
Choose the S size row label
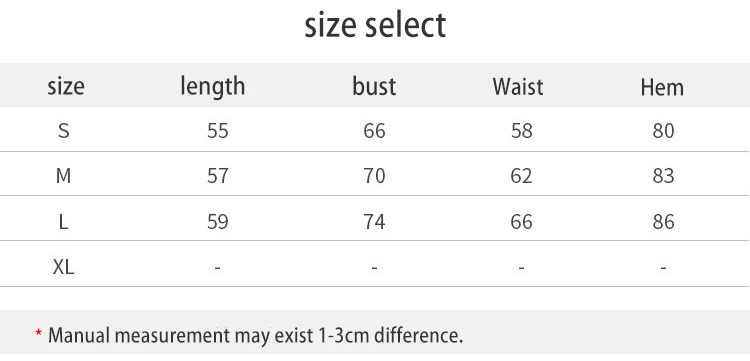click(x=64, y=131)
